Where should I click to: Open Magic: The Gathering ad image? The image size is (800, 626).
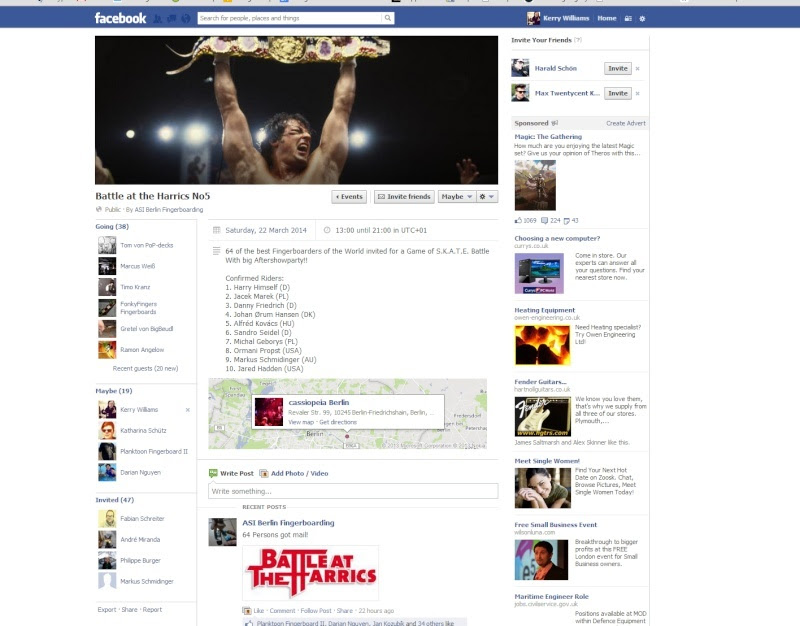tap(535, 185)
